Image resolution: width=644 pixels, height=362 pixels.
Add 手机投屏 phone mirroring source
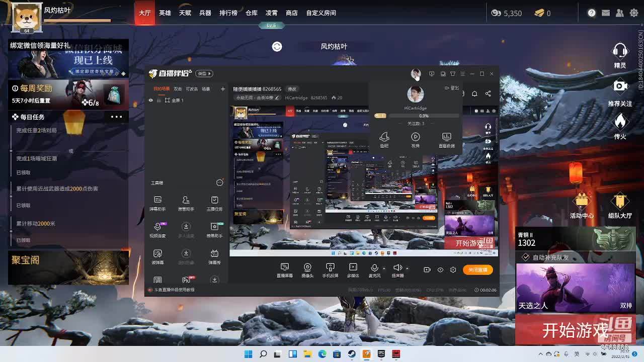pyautogui.click(x=331, y=270)
